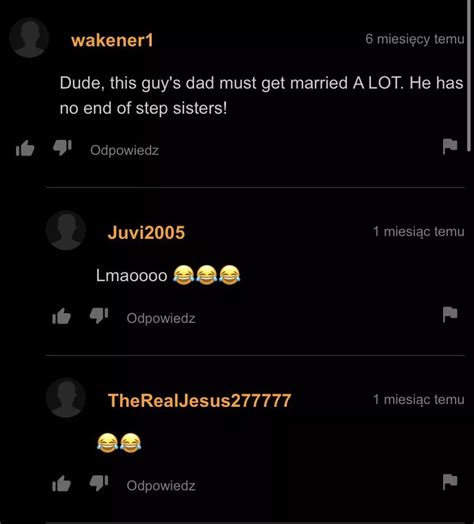Flag TheRealJesus277777's reply

click(x=450, y=482)
